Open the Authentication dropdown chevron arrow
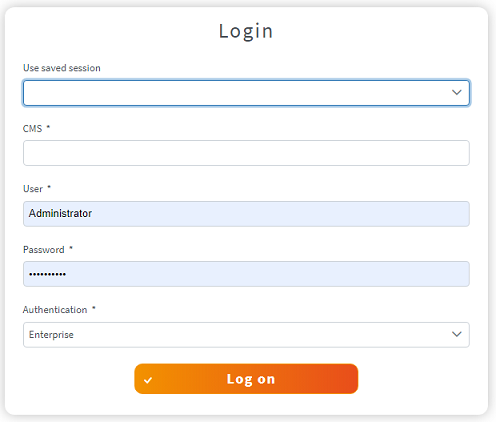Viewport: 496px width, 422px height. coord(456,334)
